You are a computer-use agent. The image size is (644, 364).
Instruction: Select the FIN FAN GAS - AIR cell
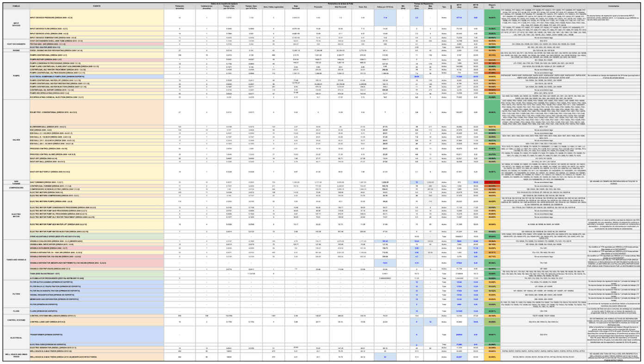click(97, 44)
